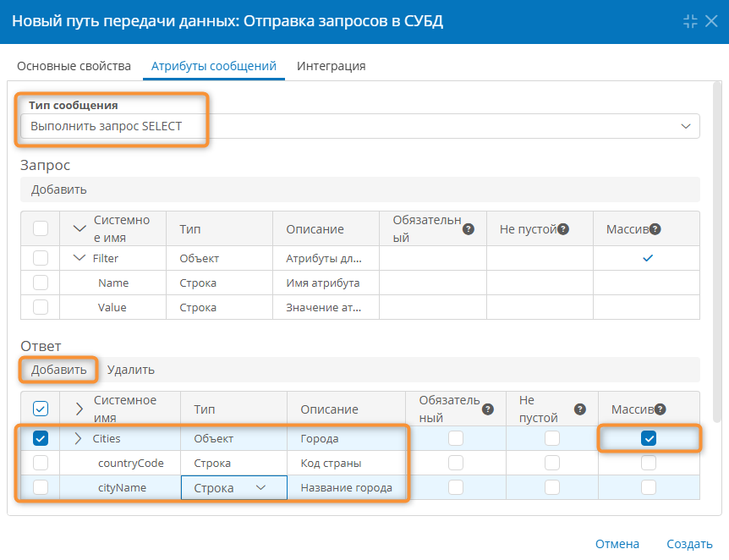Open the Интеграция tab
The height and width of the screenshot is (560, 729).
[331, 66]
